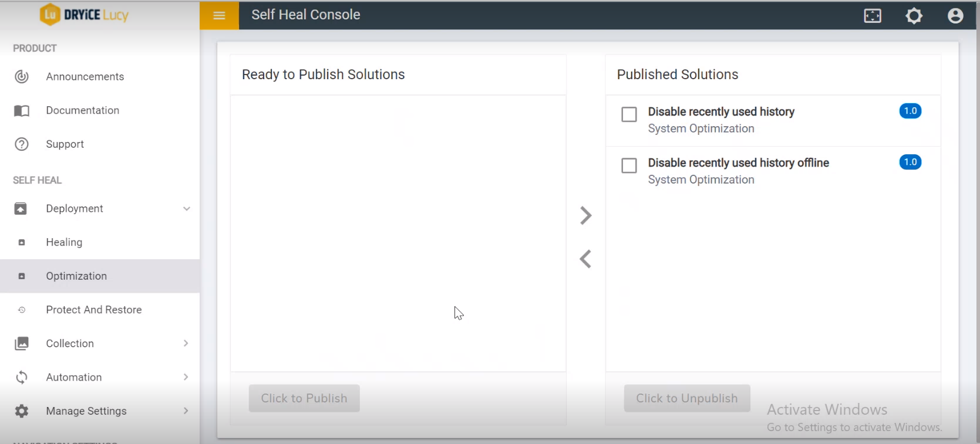
Task: Open the Documentation page
Action: [82, 110]
